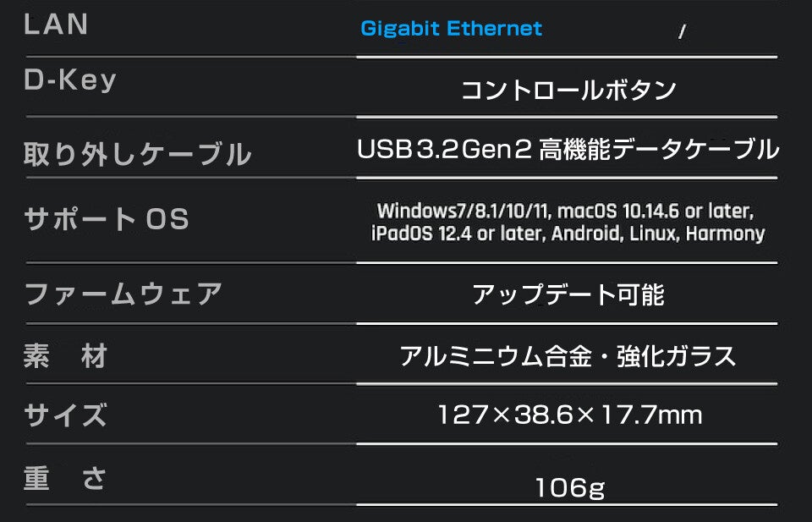Click the ファームウェア row label
Viewport: 812px width, 522px height.
click(123, 294)
